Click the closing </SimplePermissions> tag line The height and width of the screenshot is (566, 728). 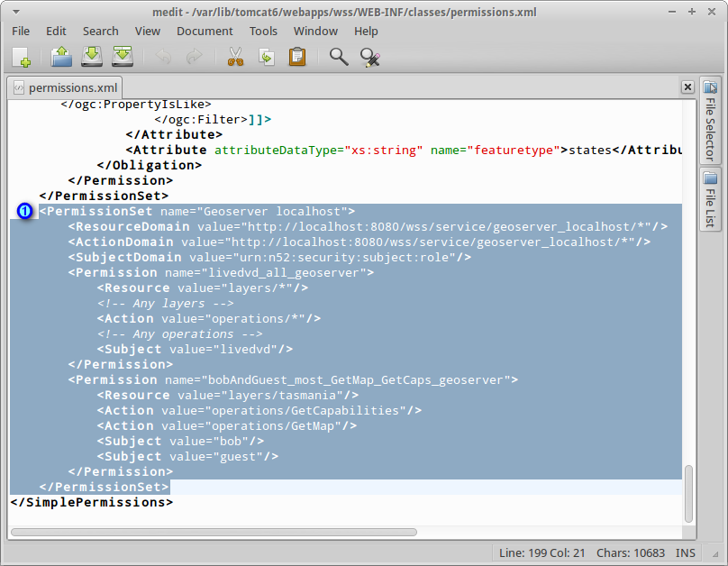pyautogui.click(x=92, y=502)
